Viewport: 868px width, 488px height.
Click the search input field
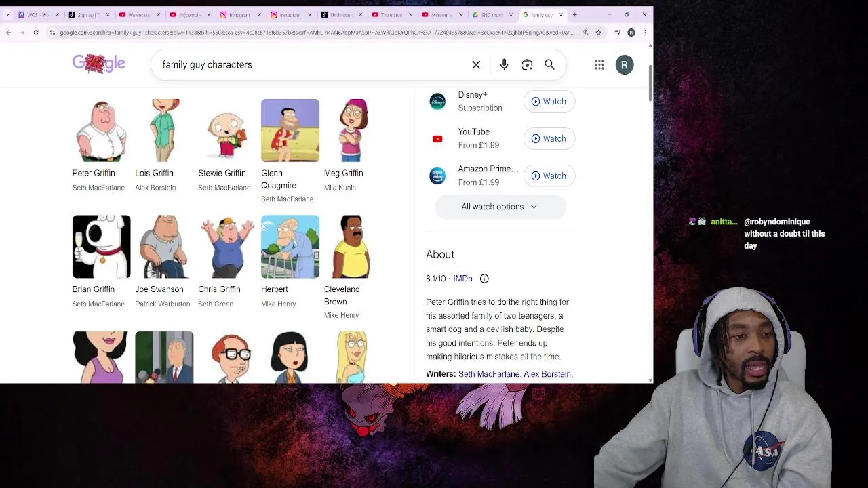click(x=312, y=65)
